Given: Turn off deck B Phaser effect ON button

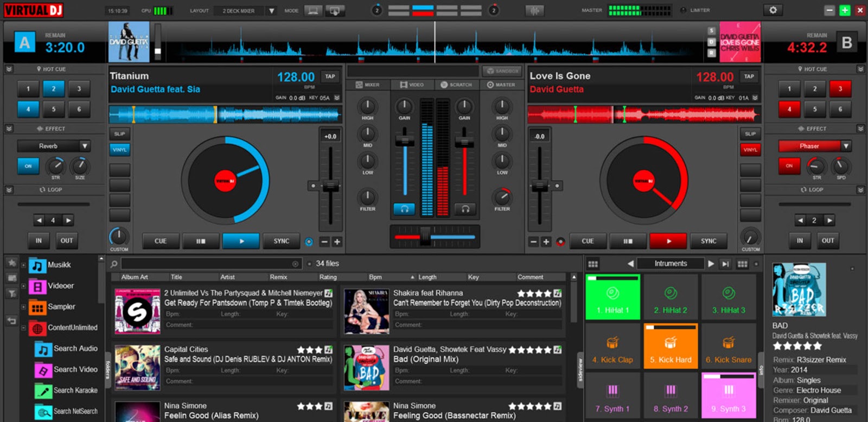Looking at the screenshot, I should click(x=789, y=166).
